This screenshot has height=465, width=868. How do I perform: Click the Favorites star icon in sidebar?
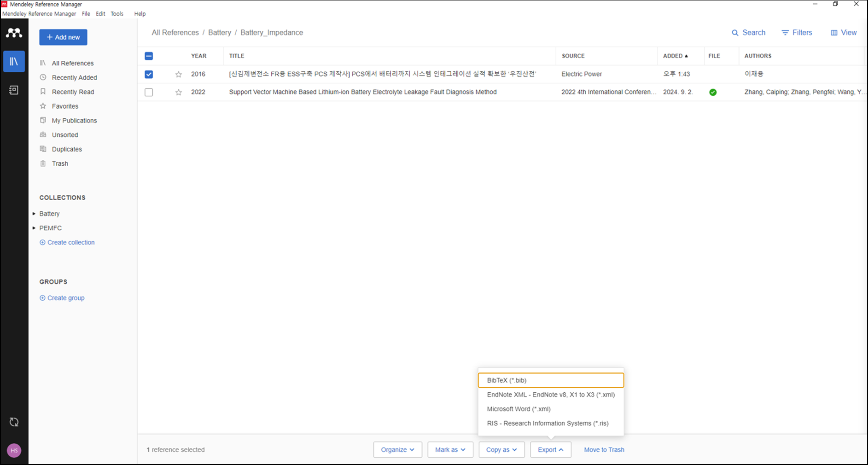[x=43, y=106]
